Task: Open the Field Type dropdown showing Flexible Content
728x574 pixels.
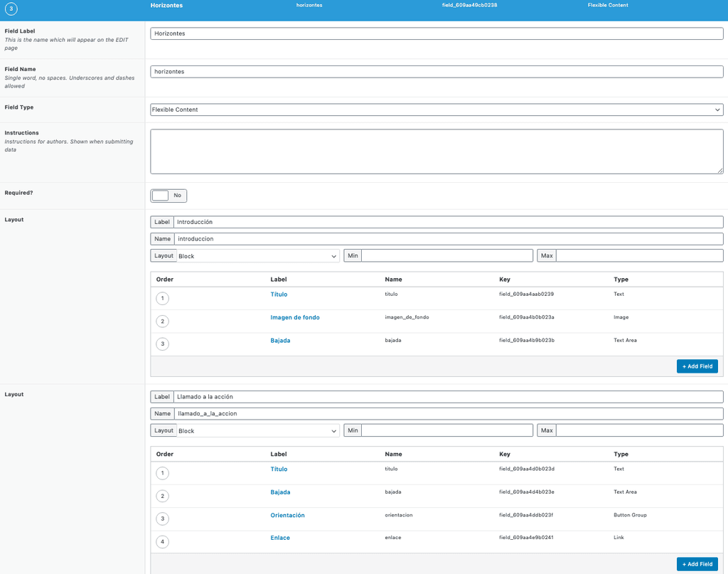Action: click(x=435, y=110)
